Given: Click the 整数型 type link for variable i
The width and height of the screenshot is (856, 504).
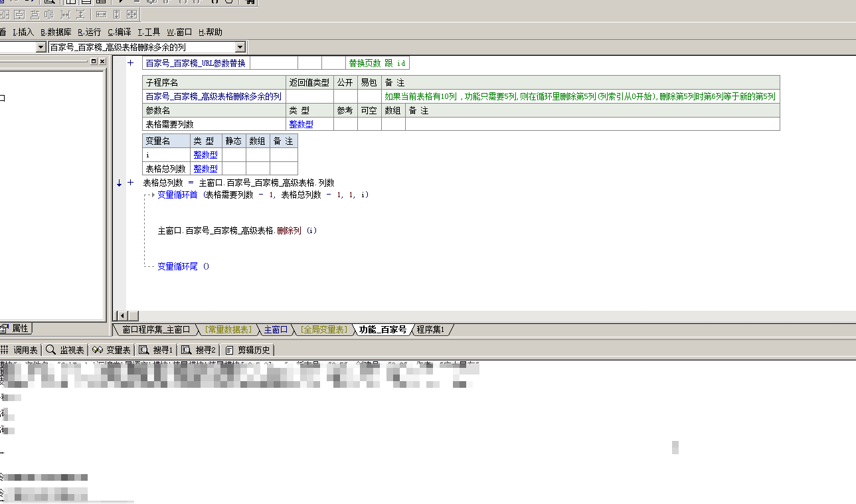Looking at the screenshot, I should click(205, 154).
